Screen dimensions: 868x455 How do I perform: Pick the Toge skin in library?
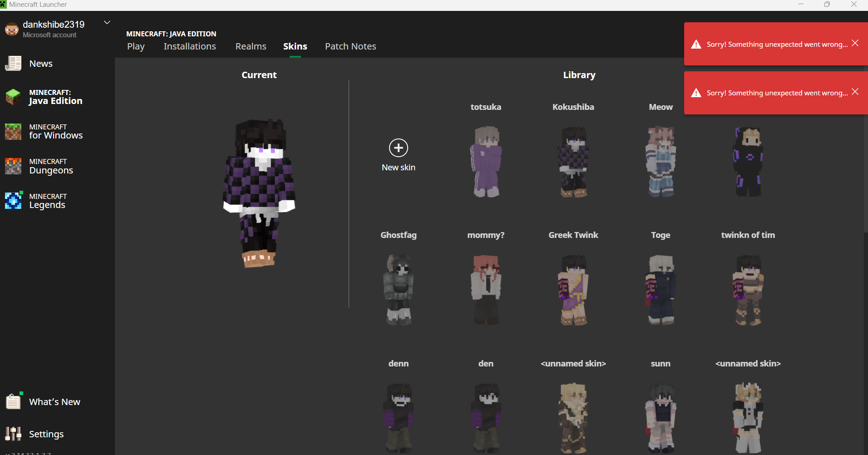[x=661, y=290]
